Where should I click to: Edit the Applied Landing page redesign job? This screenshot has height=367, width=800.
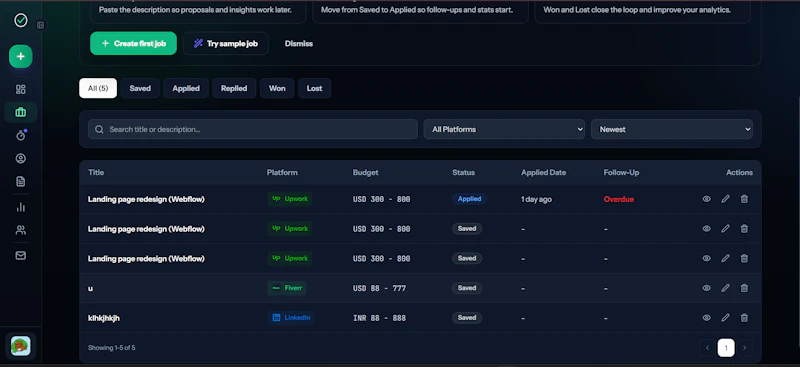[x=725, y=199]
